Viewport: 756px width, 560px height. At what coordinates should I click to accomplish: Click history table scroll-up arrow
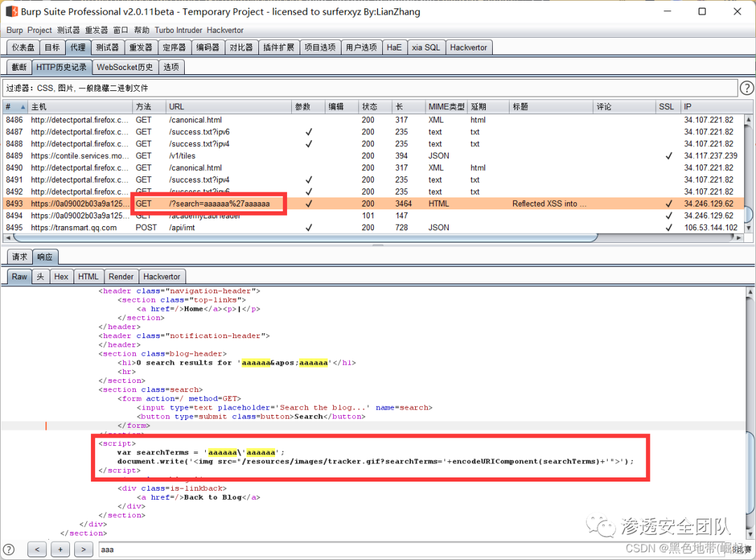749,119
